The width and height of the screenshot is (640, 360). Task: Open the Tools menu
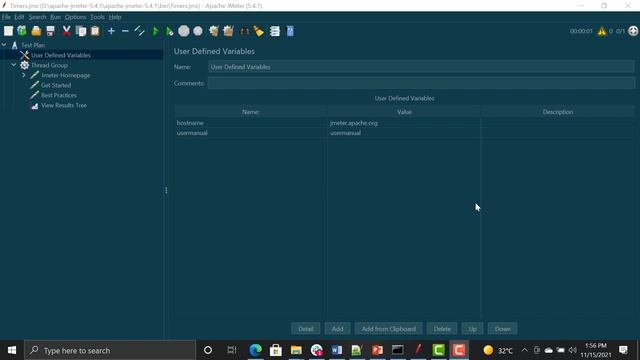(x=97, y=17)
